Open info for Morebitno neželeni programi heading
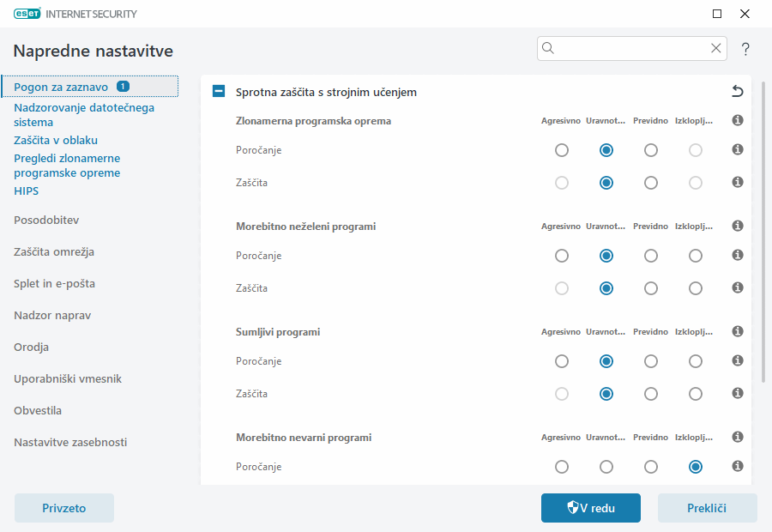772x532 pixels. pos(737,226)
